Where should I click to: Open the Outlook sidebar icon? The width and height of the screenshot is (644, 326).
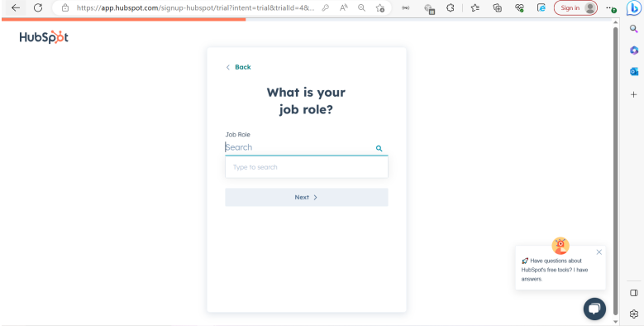pos(634,71)
